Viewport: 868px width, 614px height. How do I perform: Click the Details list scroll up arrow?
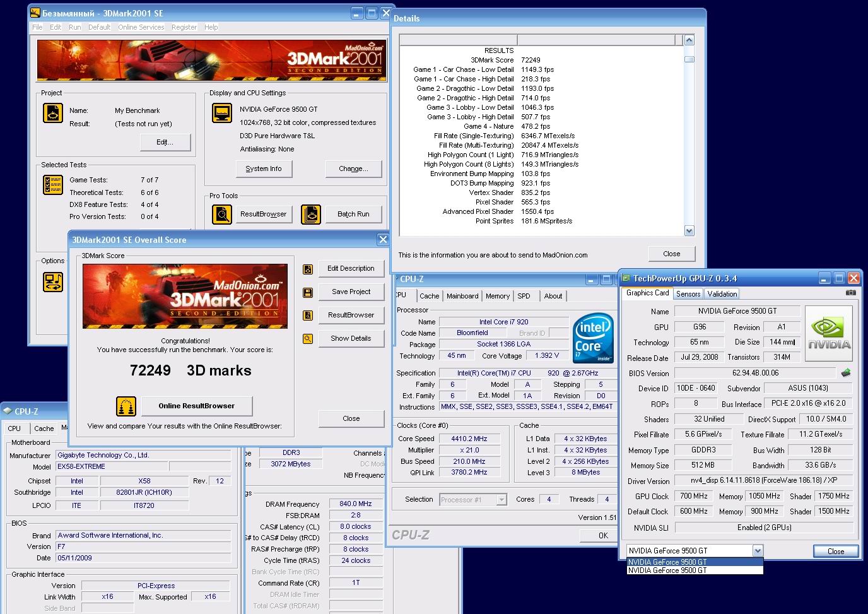(689, 40)
